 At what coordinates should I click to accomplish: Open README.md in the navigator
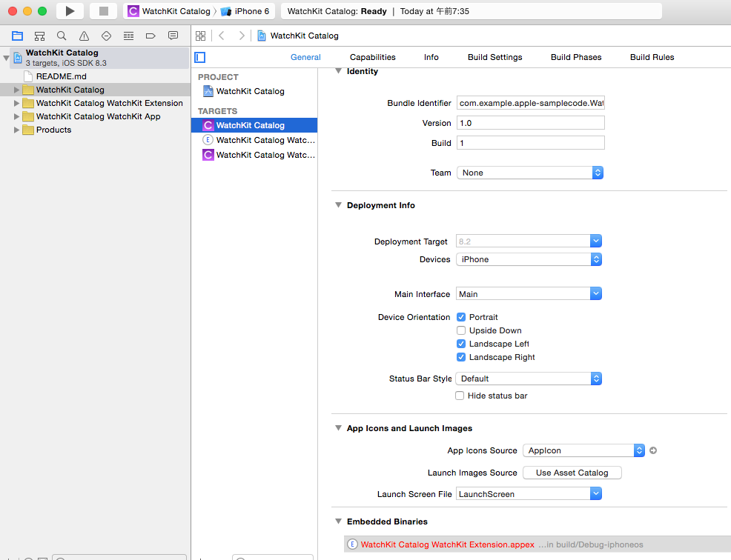click(61, 76)
